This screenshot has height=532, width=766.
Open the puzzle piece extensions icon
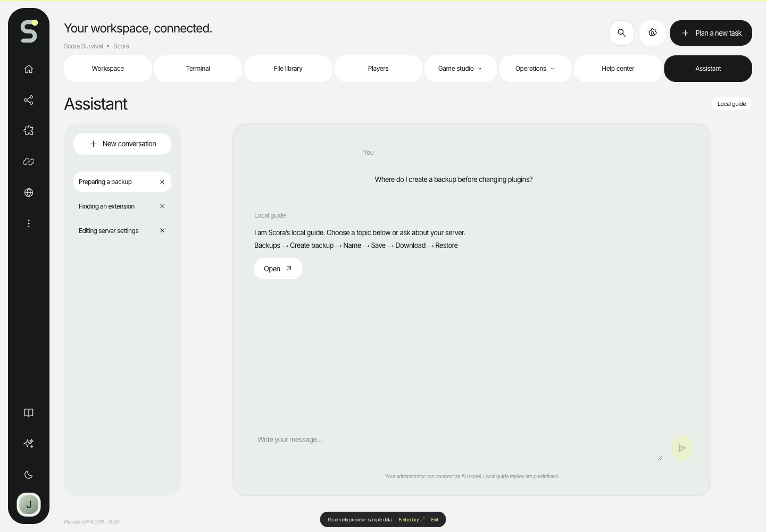tap(29, 130)
